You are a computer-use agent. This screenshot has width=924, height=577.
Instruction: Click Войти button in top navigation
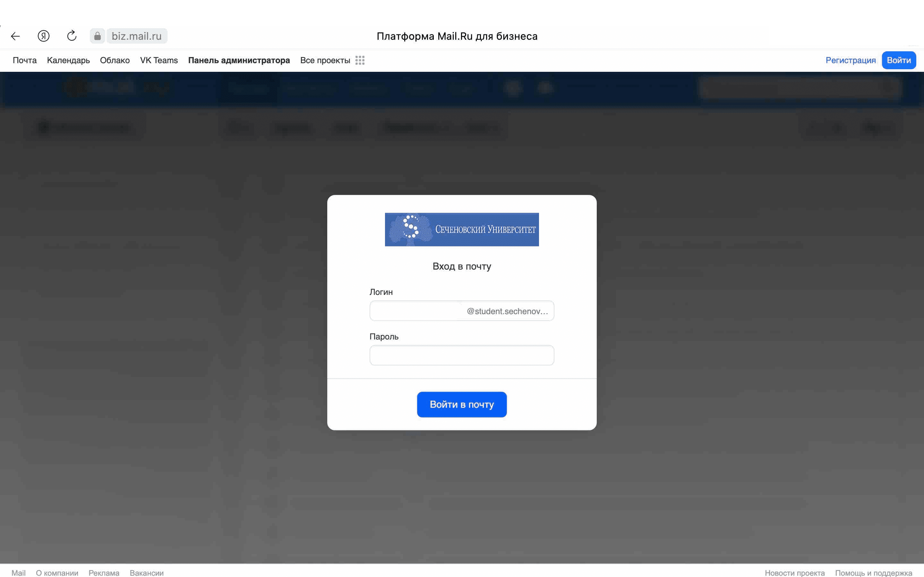[898, 61]
